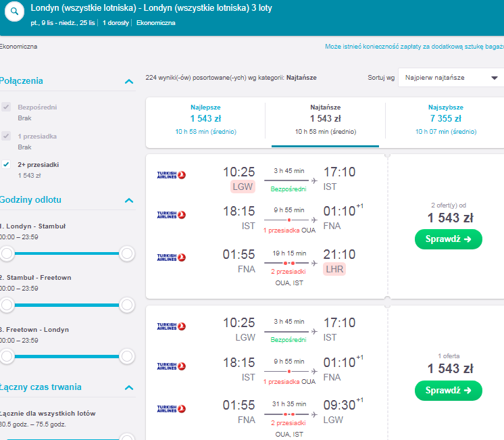Click Sprawdź for the 2 oferty result

[x=449, y=239]
